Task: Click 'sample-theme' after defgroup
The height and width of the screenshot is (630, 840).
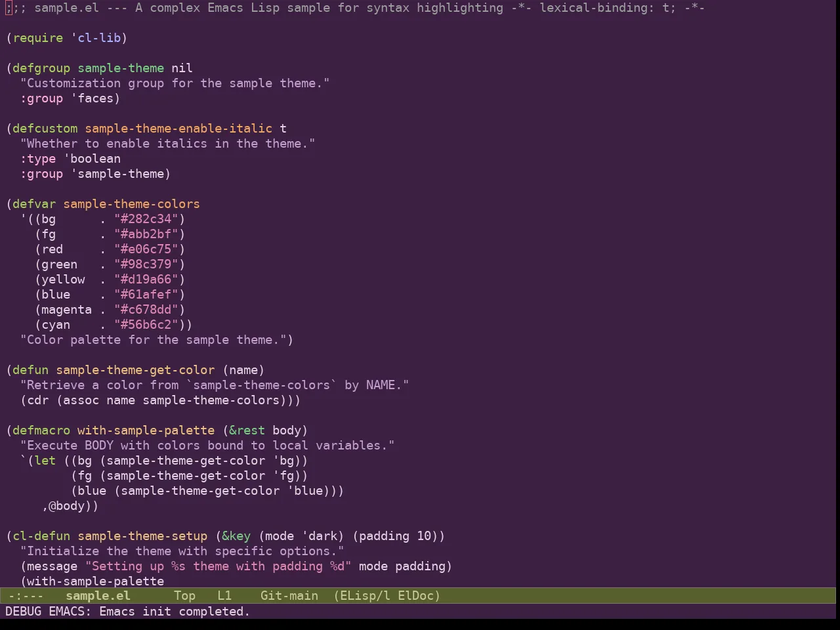Action: [121, 68]
